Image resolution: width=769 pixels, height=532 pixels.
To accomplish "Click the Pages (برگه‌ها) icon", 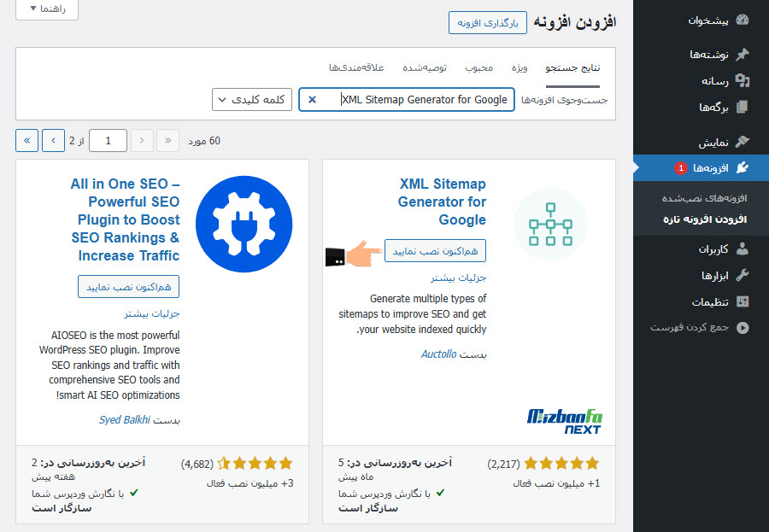I will click(743, 107).
